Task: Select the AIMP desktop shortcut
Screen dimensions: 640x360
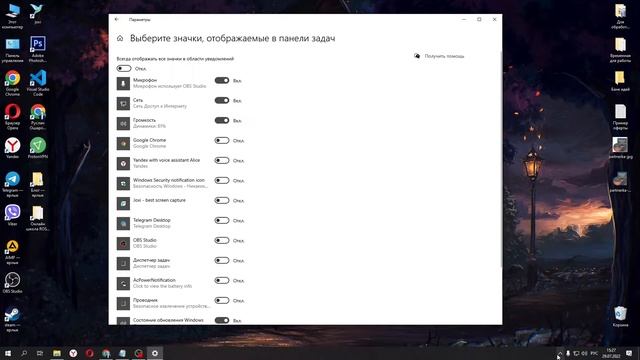Action: [x=12, y=251]
